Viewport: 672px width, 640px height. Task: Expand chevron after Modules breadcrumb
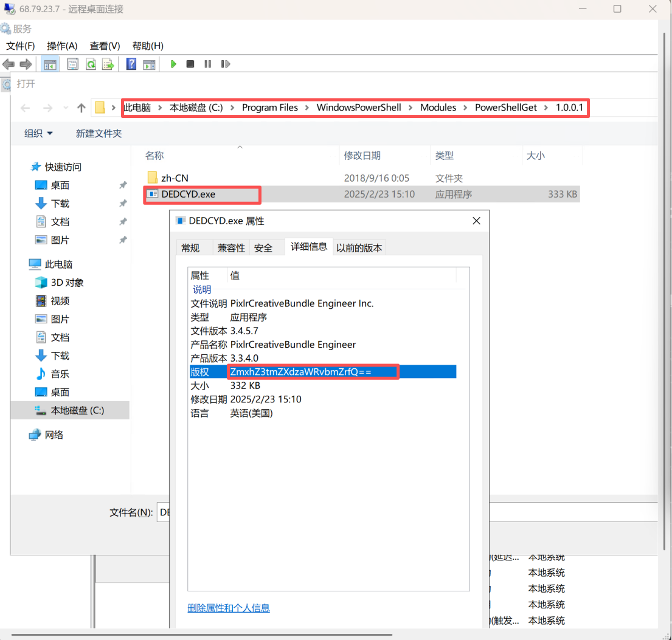pos(465,108)
